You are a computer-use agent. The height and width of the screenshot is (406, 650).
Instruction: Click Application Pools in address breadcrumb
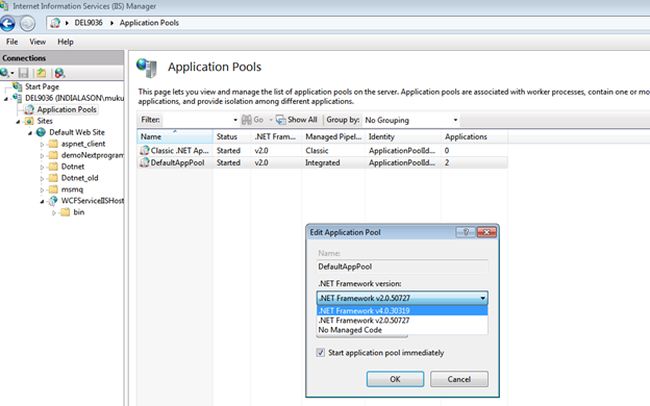[x=149, y=23]
